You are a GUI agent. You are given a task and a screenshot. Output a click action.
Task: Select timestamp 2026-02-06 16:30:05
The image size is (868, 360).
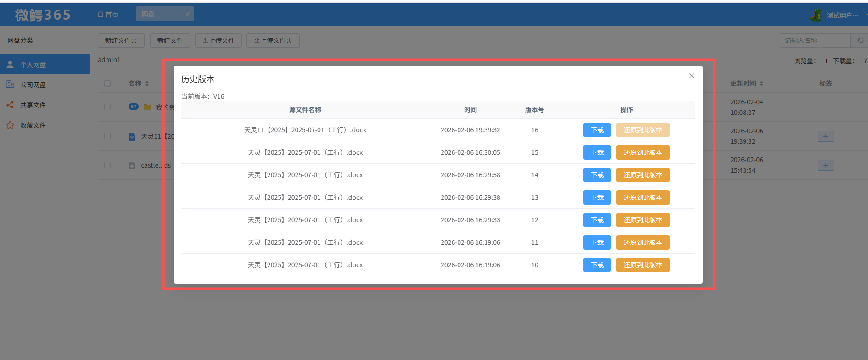(x=470, y=152)
